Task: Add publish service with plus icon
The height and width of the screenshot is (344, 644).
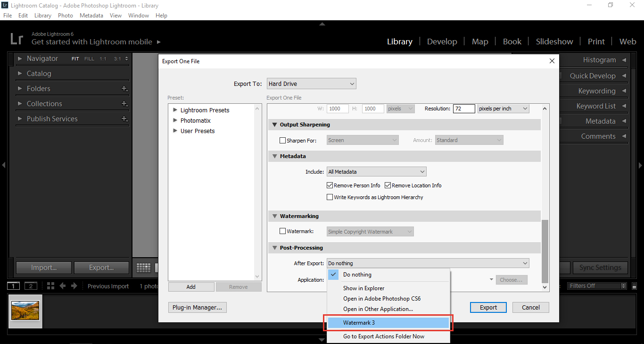Action: [x=124, y=119]
